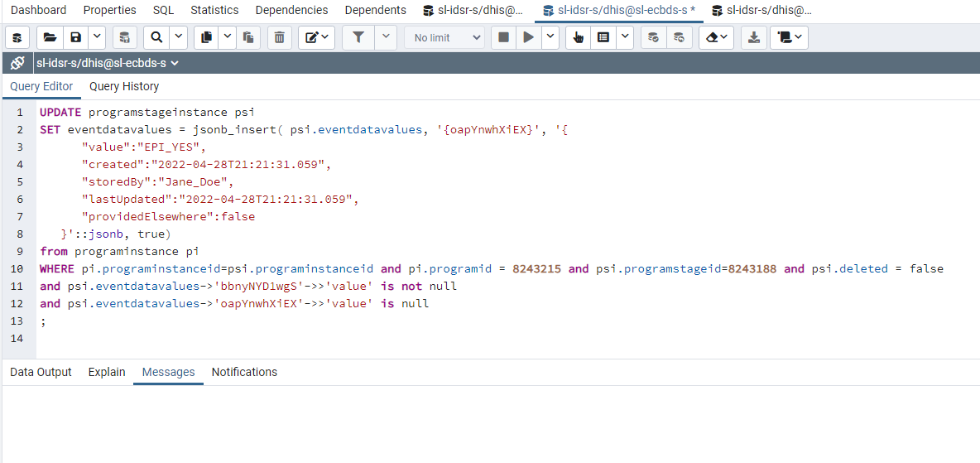Expand the explain options dropdown arrow

(625, 37)
